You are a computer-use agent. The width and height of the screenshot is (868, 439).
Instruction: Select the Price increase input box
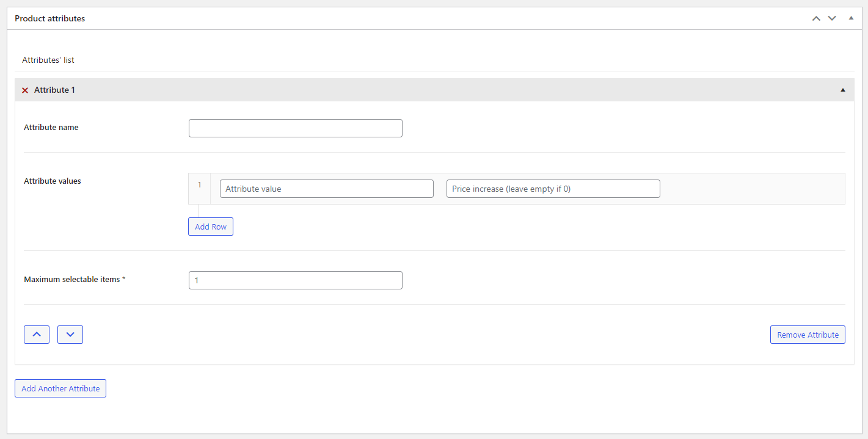tap(553, 189)
